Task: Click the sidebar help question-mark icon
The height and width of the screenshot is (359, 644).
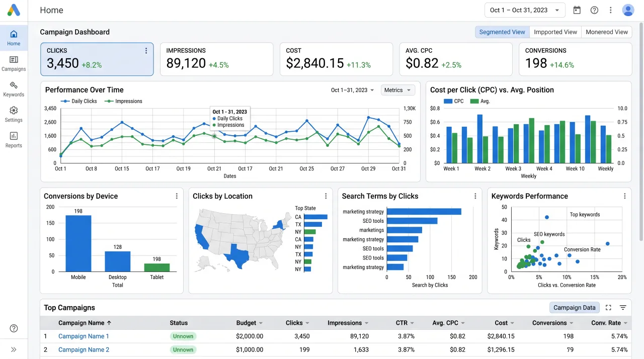Action: 14,328
